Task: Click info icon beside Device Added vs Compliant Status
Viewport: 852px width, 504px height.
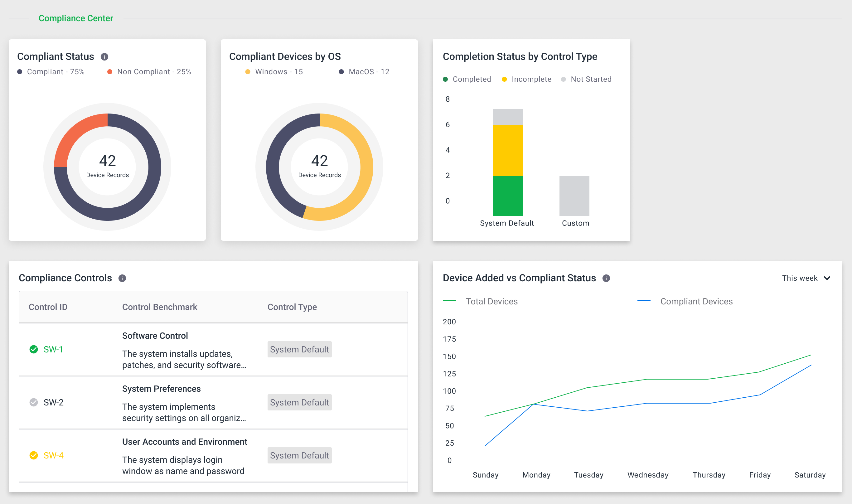Action: pyautogui.click(x=606, y=278)
